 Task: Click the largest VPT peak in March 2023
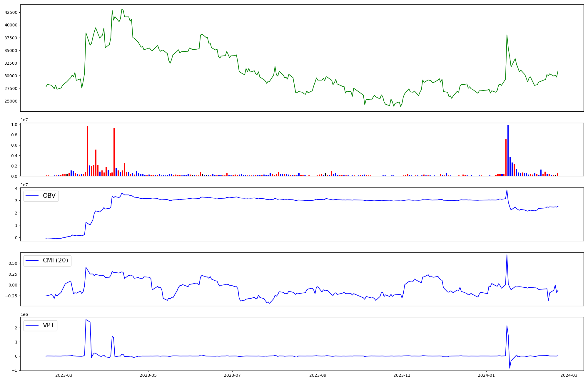click(x=86, y=320)
